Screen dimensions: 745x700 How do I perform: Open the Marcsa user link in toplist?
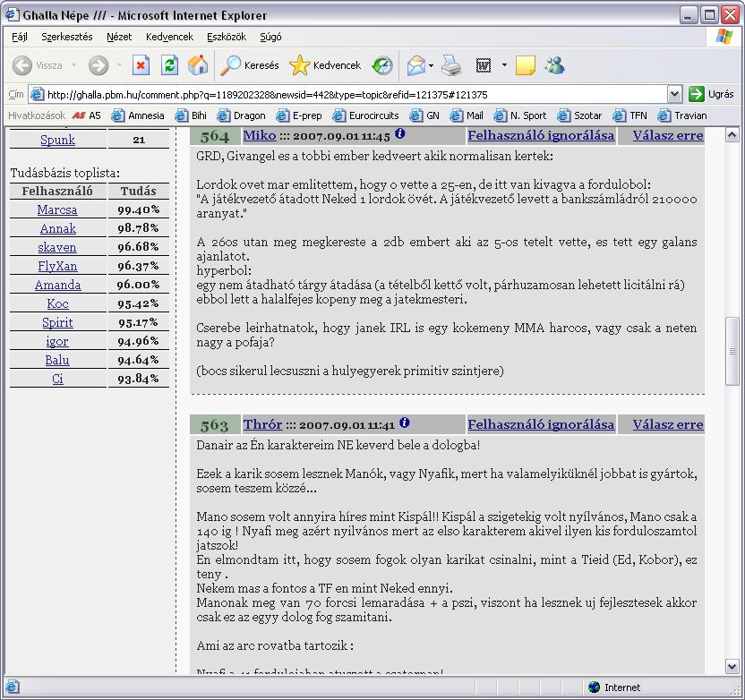57,209
